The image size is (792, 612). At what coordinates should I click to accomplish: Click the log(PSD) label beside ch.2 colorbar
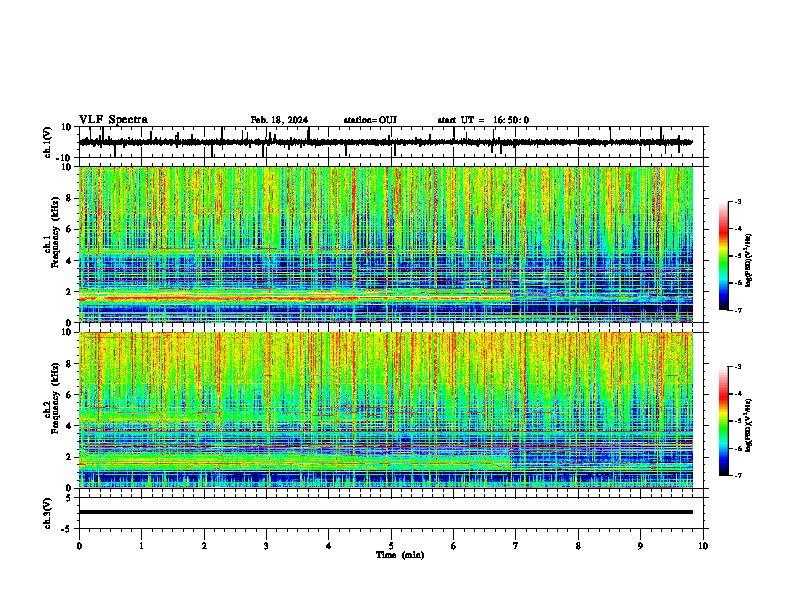coord(749,425)
